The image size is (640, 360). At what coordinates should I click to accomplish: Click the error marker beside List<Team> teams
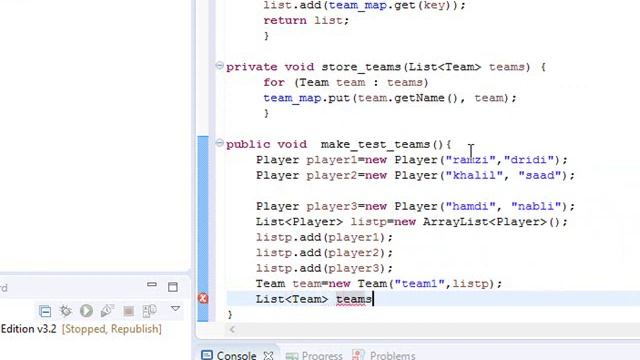point(203,298)
